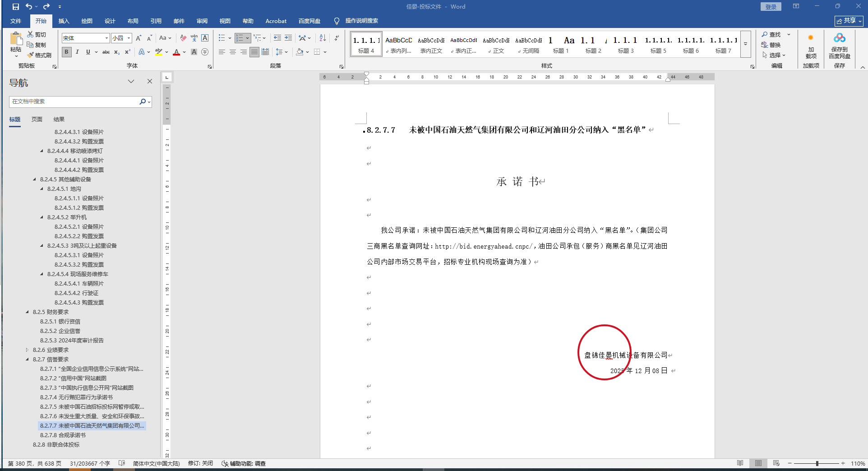
Task: Adjust the zoom slider in status bar
Action: (x=817, y=463)
